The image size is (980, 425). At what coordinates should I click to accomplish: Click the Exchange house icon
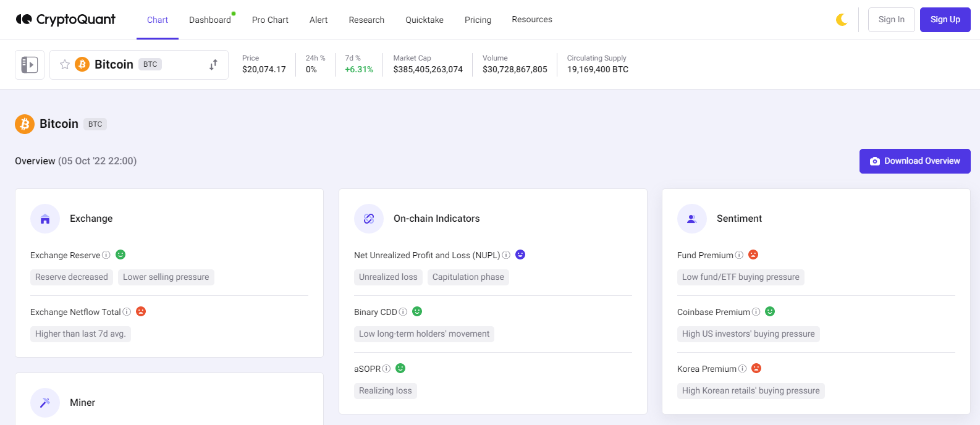[x=45, y=219]
